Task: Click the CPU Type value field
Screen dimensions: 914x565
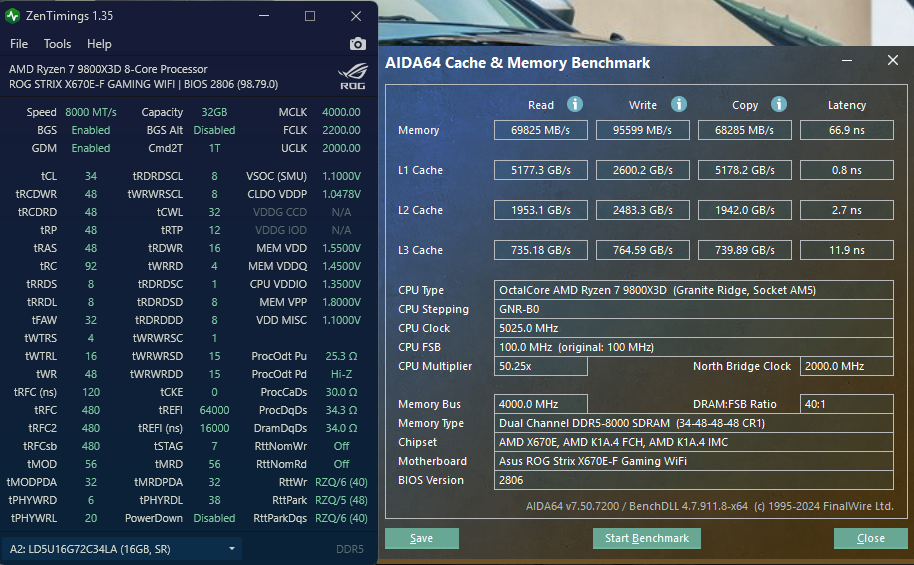Action: (694, 290)
